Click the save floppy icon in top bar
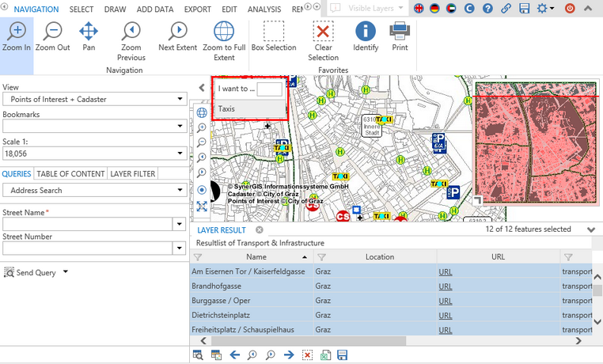Image resolution: width=603 pixels, height=364 pixels. point(524,8)
